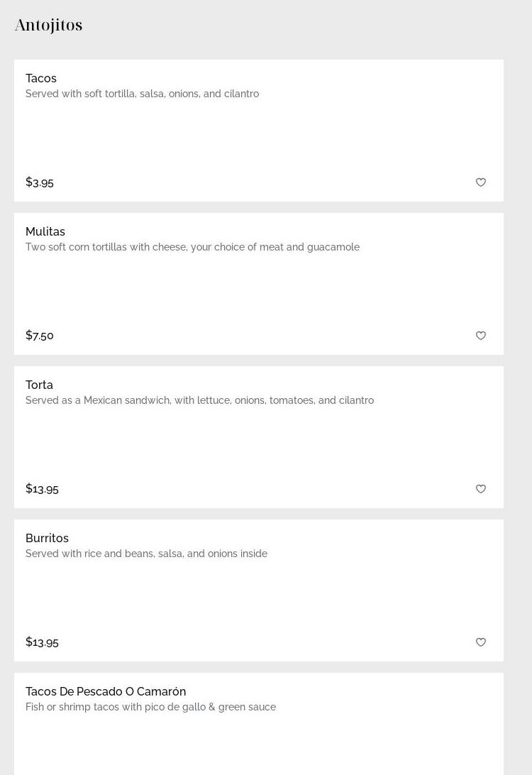Click the $13.95 price on Torta card
Viewport: 532px width, 775px height.
42,489
